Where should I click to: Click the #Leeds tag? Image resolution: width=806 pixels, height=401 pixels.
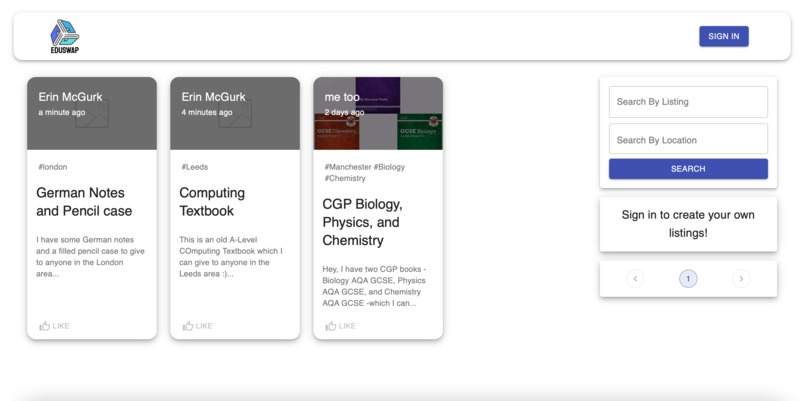pos(195,167)
